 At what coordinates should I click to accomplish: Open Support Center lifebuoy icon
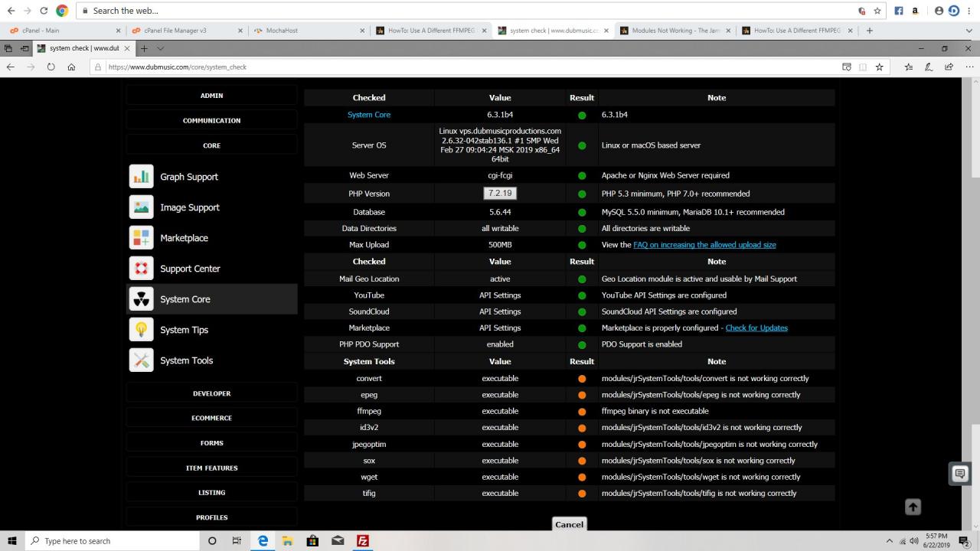pyautogui.click(x=142, y=269)
